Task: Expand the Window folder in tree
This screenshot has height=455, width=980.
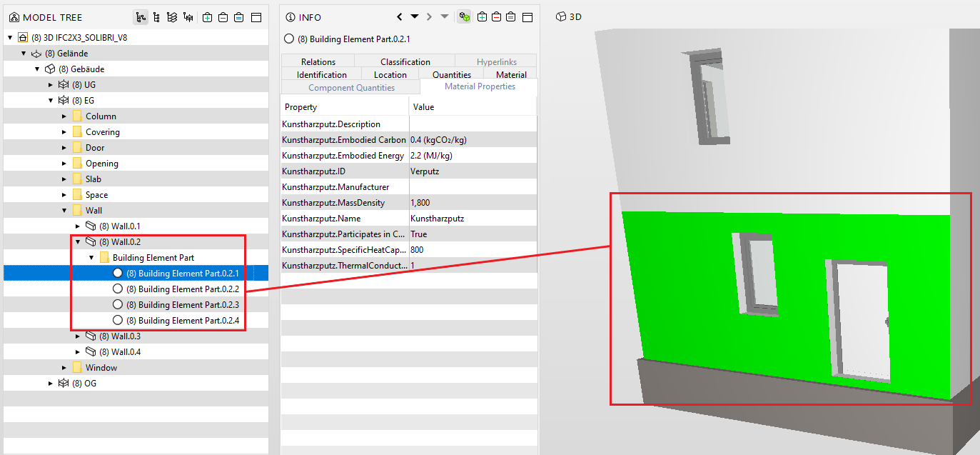Action: (64, 368)
